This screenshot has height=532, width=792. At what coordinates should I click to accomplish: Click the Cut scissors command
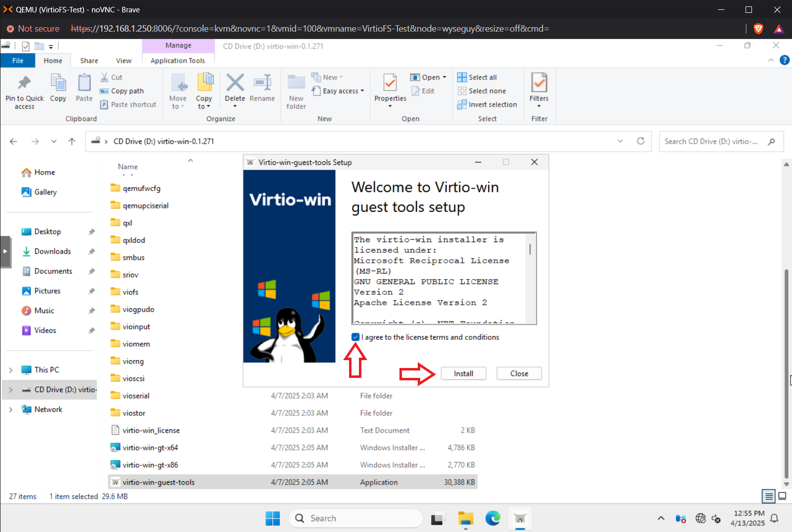(x=111, y=77)
